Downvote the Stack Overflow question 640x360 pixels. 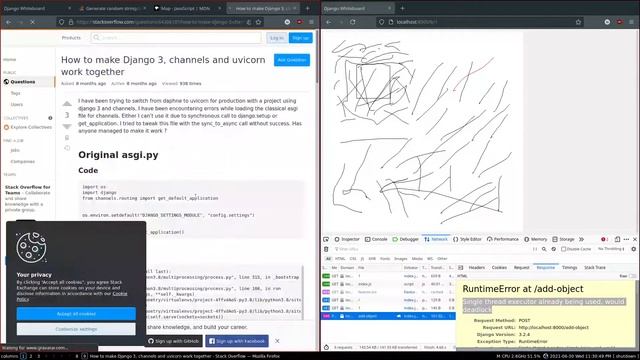point(67,127)
